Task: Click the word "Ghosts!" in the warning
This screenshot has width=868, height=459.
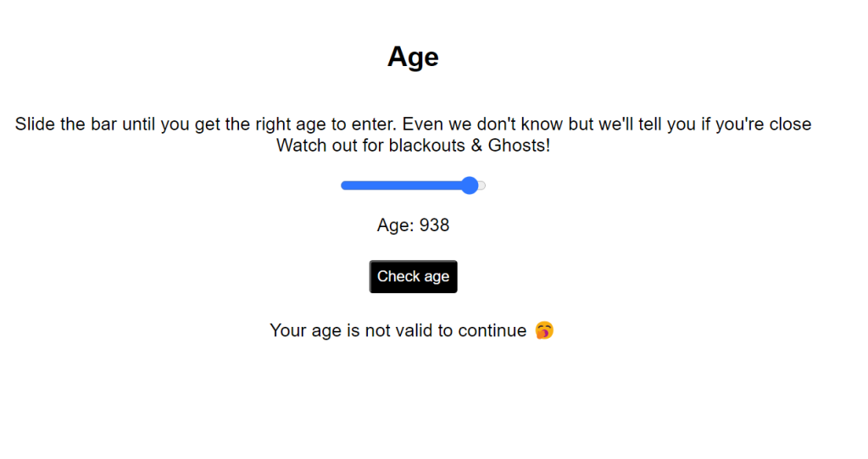Action: click(519, 145)
